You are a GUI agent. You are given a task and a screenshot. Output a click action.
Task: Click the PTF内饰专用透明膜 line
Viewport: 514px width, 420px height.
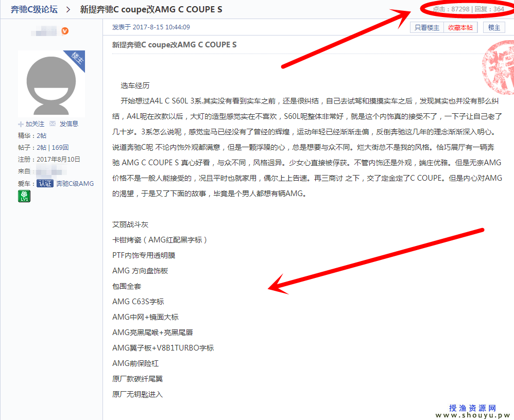tap(144, 255)
